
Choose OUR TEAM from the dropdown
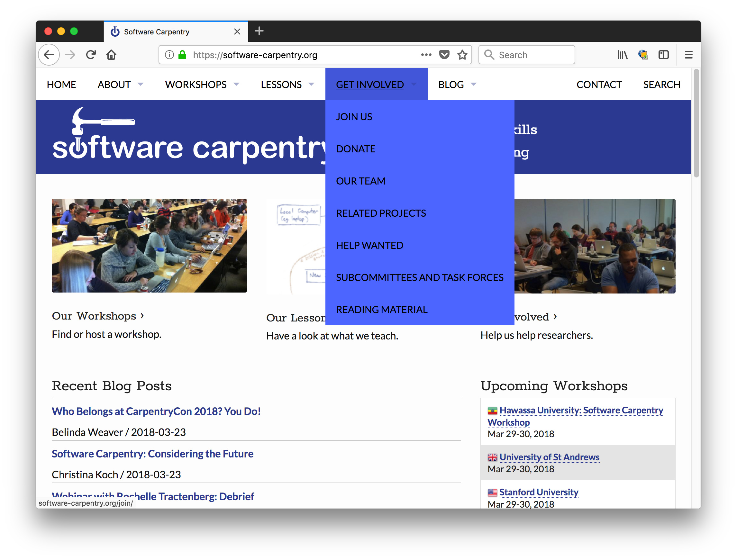point(420,181)
